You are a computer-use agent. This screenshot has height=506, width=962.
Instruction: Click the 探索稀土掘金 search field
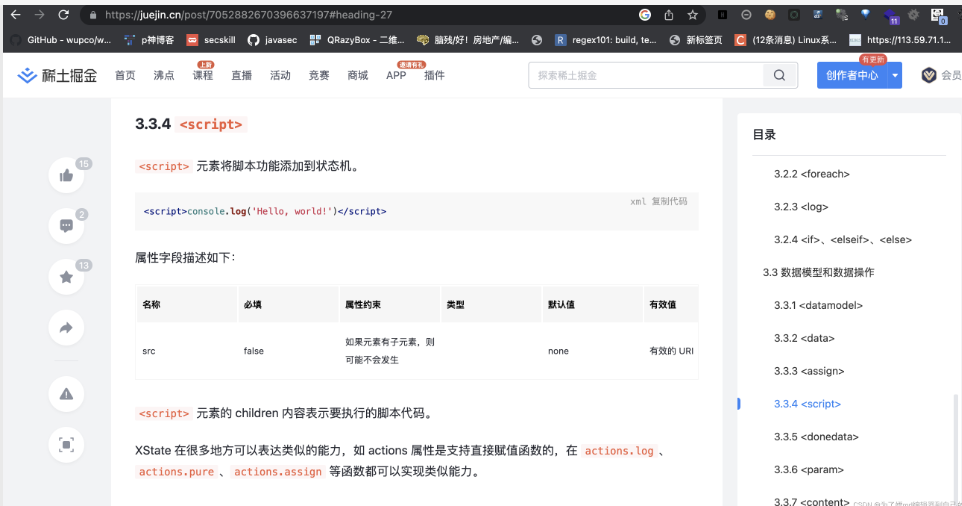(x=646, y=75)
